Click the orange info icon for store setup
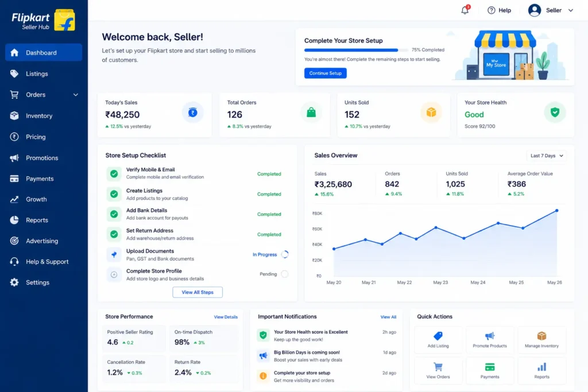The width and height of the screenshot is (588, 392). pos(263,376)
